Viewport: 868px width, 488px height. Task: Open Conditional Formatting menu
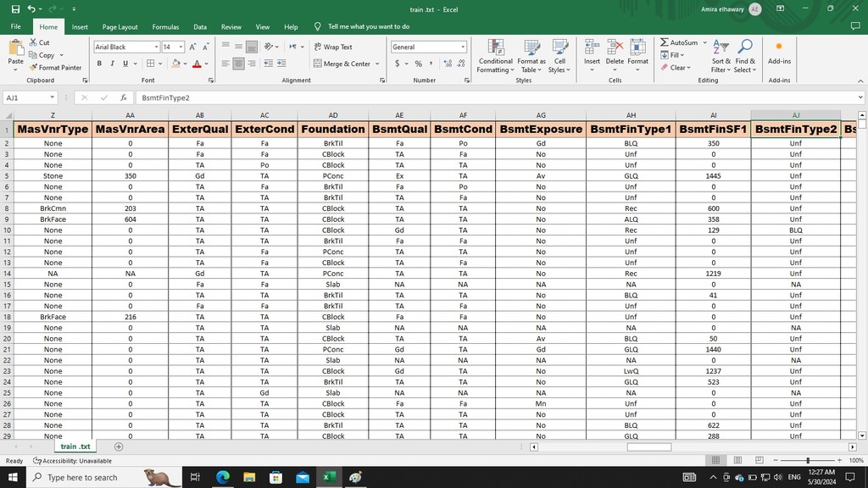click(x=495, y=56)
